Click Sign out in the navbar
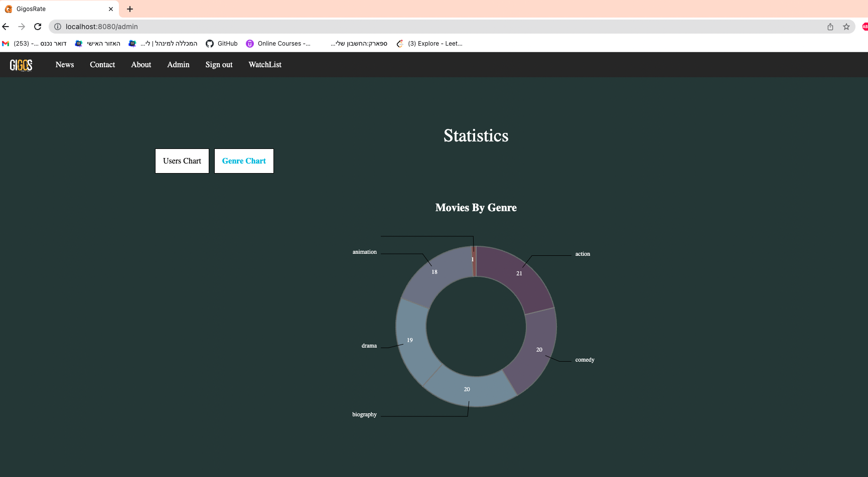 pyautogui.click(x=219, y=65)
